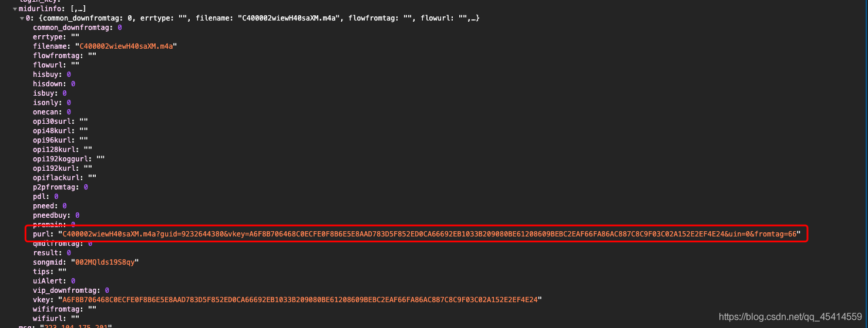Select the flowfromtag property
The image size is (868, 328).
[65, 56]
